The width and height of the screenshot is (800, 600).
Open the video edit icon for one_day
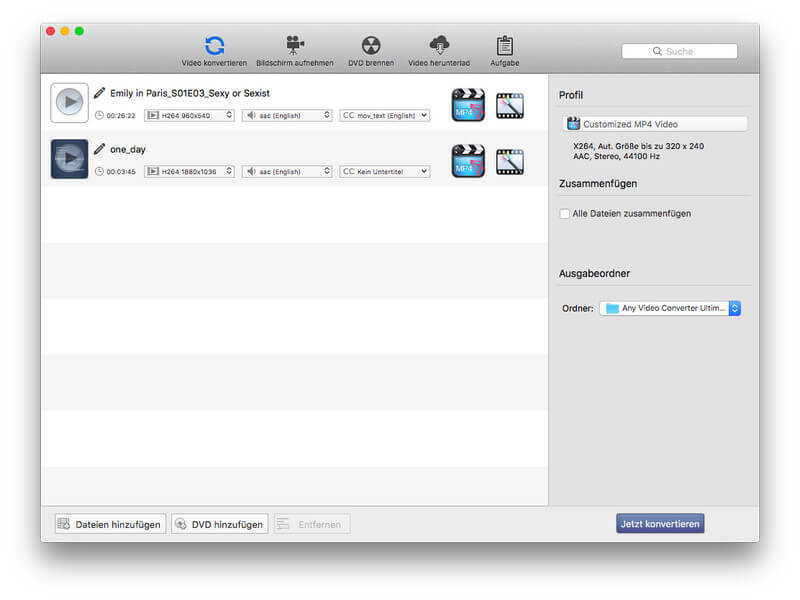pos(510,161)
